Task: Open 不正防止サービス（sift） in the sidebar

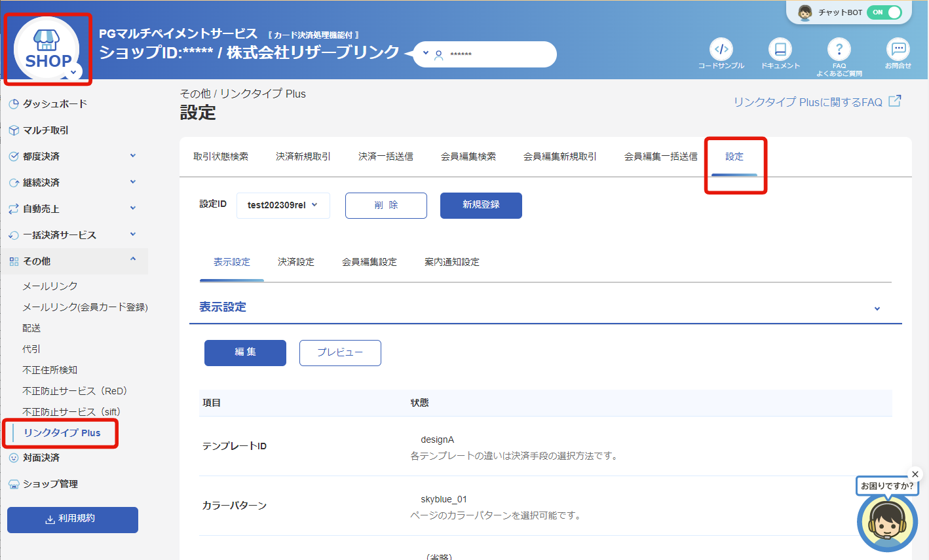Action: coord(72,412)
